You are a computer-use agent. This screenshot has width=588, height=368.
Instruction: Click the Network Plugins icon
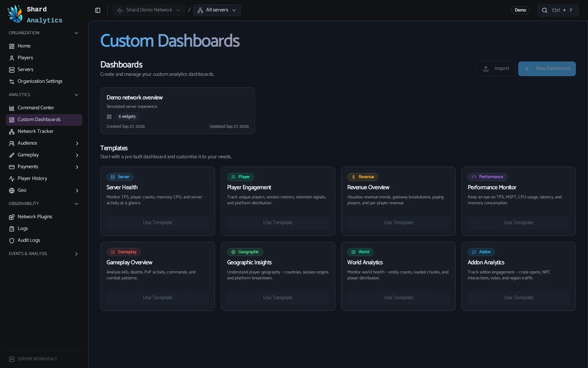(12, 217)
